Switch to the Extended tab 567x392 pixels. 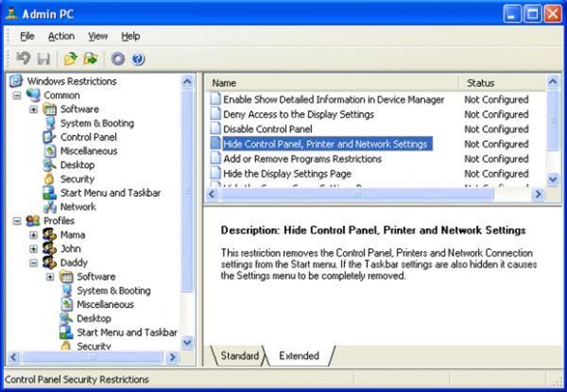[299, 355]
